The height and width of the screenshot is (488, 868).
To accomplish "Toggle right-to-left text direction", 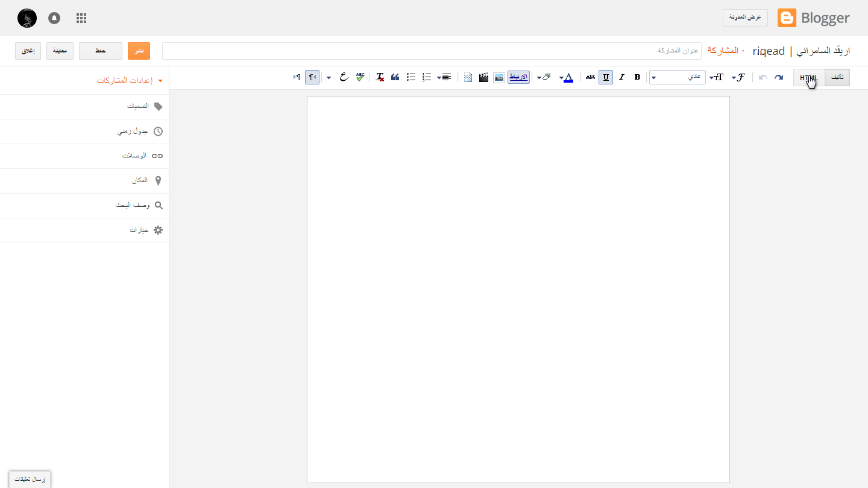I will pyautogui.click(x=312, y=77).
